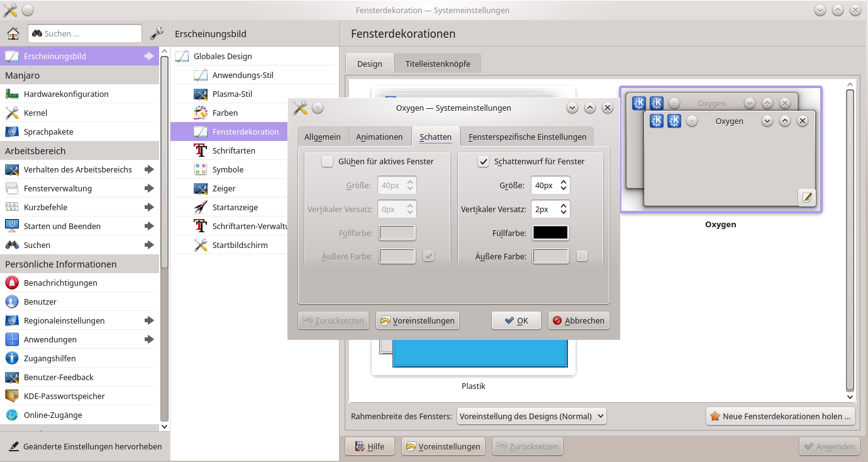The image size is (868, 462).
Task: Open the Benachrichtigungen bell icon
Action: click(12, 283)
